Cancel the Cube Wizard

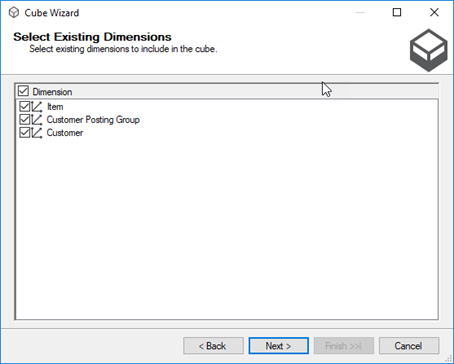coord(409,346)
